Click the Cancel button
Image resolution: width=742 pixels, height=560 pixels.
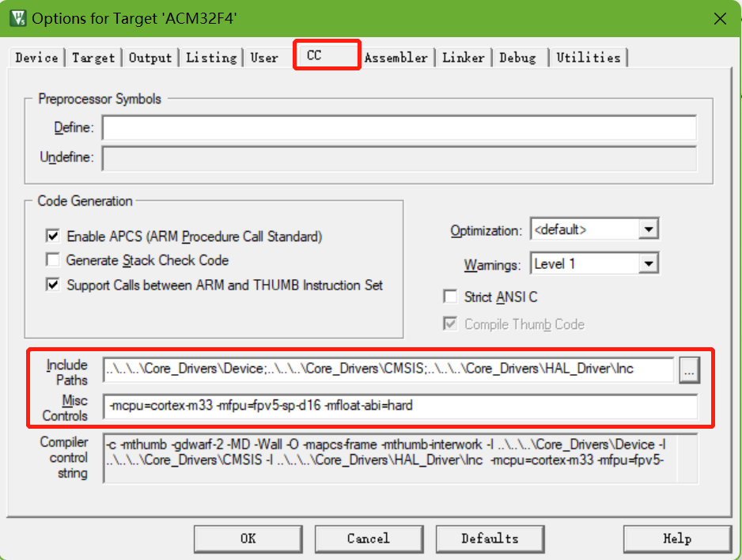(368, 539)
